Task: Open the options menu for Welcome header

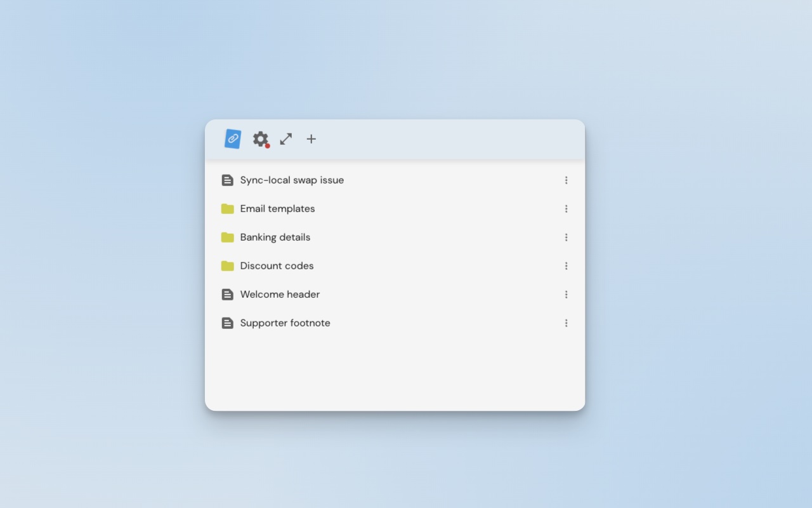Action: pos(566,294)
